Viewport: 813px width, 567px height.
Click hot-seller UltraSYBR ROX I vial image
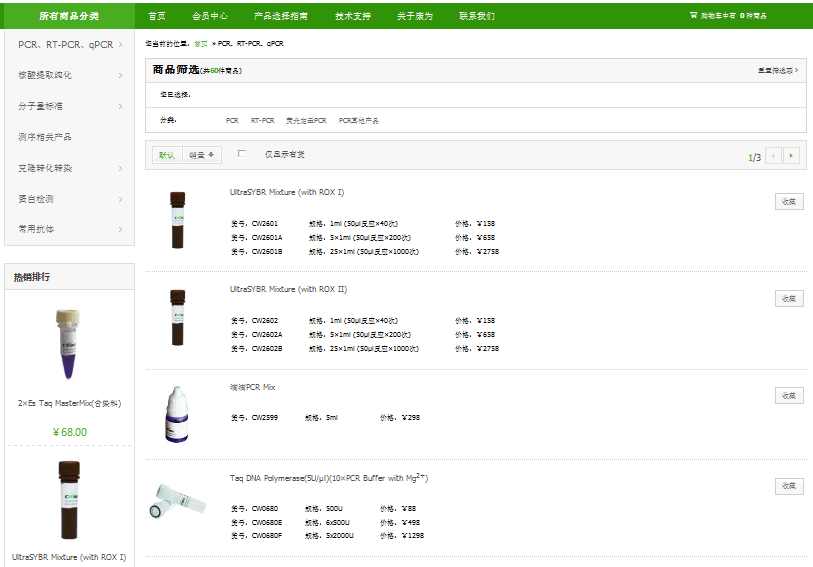69,500
